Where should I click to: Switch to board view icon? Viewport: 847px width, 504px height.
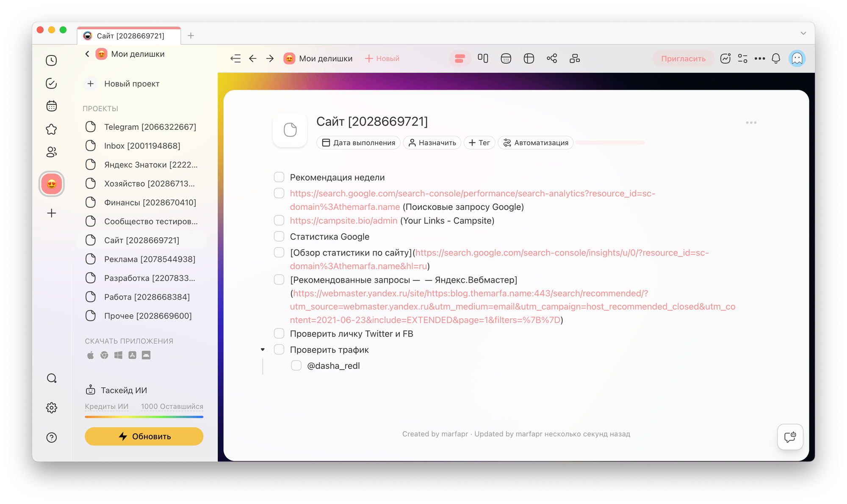(483, 58)
